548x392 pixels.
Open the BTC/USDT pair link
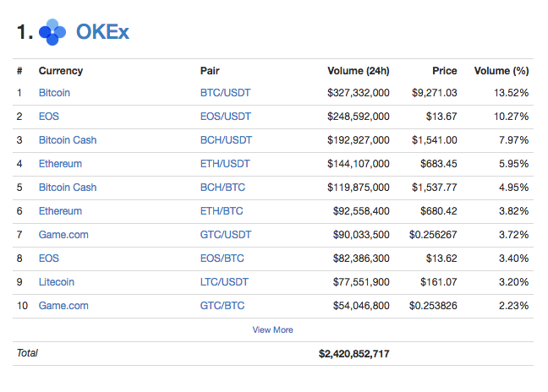pyautogui.click(x=225, y=93)
